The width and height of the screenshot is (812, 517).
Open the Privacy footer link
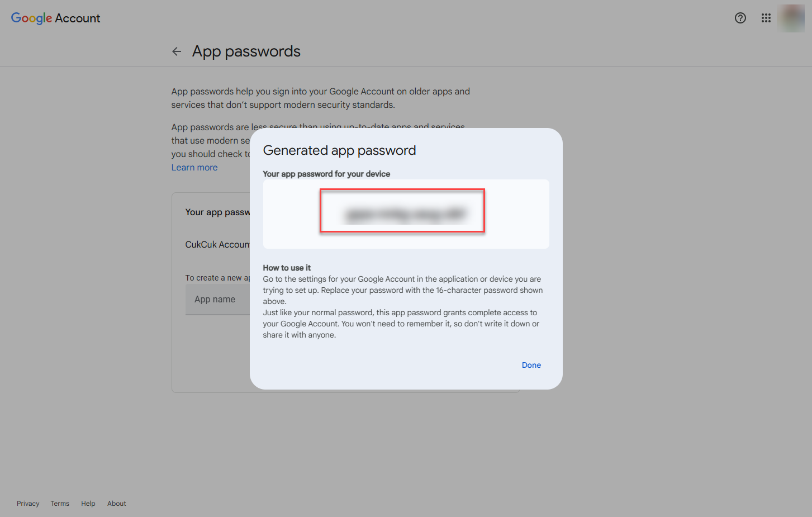pos(28,504)
